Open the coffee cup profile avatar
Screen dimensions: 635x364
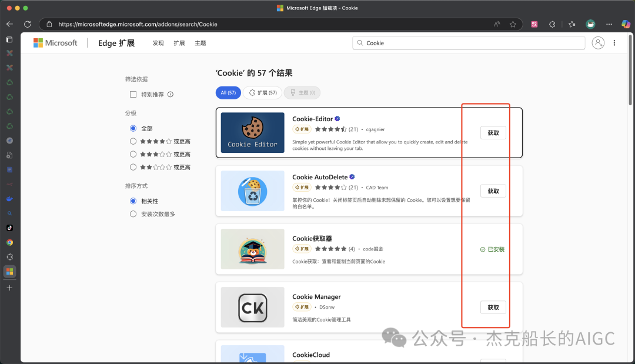[x=590, y=24]
